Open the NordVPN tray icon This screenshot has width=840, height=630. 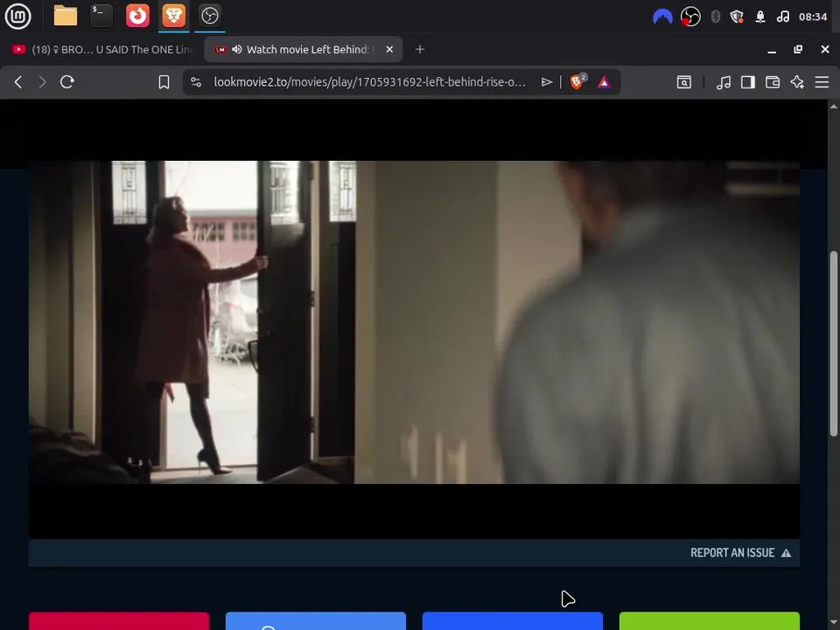click(x=662, y=17)
